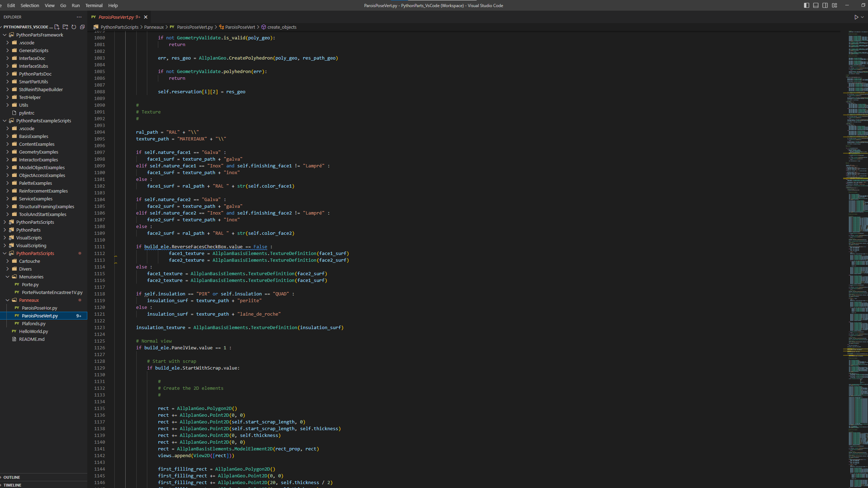Viewport: 868px width, 488px height.
Task: Close the ParoisPoseVert.py editor tab
Action: pyautogui.click(x=145, y=17)
